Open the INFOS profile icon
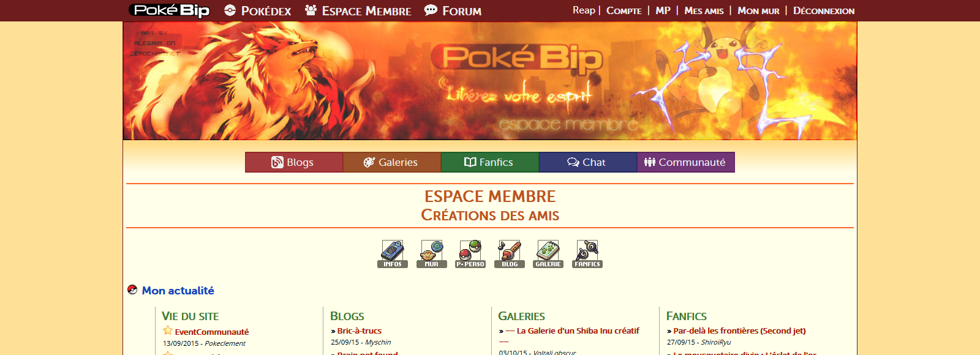This screenshot has height=355, width=980. (x=393, y=254)
